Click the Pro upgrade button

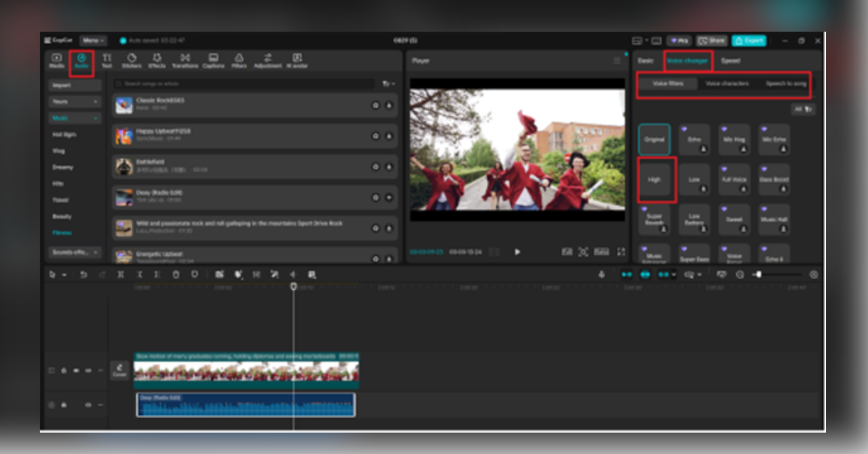(x=678, y=40)
